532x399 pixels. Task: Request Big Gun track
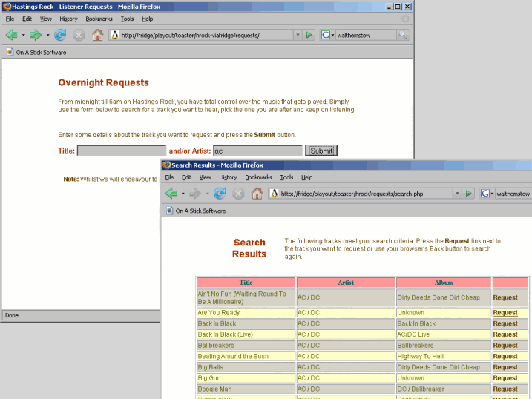(505, 378)
